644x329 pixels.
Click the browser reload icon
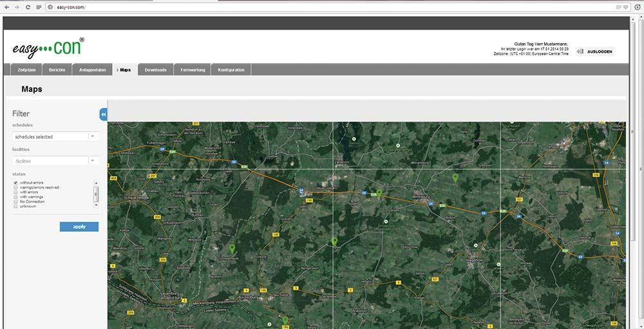coord(28,6)
